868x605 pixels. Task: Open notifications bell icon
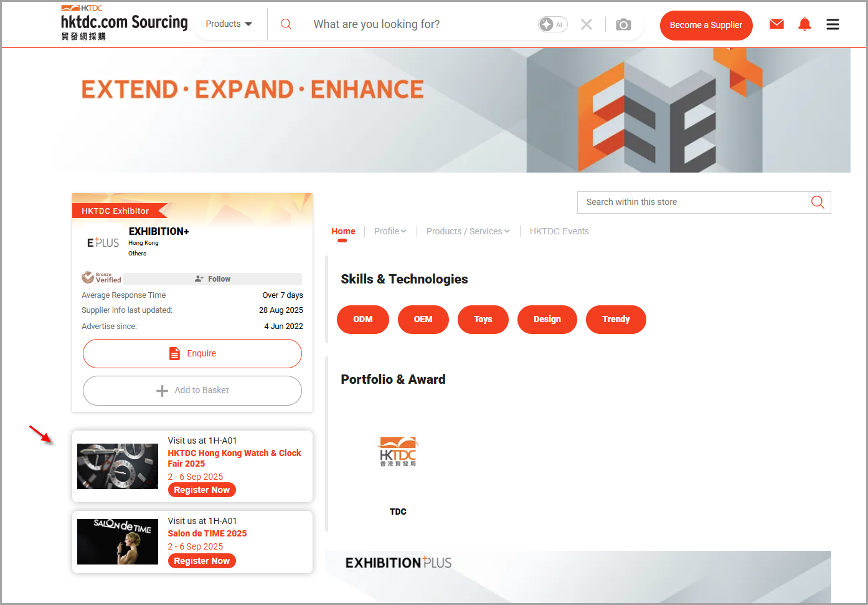(x=804, y=24)
